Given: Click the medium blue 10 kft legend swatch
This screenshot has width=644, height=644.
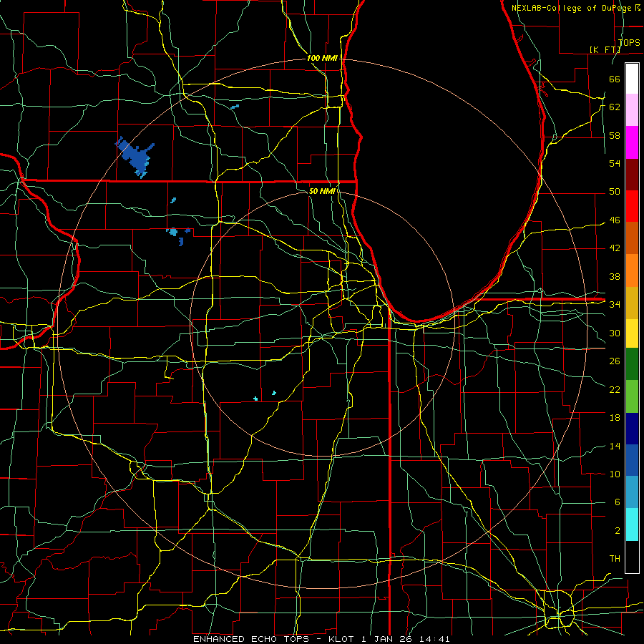Looking at the screenshot, I should (x=632, y=460).
